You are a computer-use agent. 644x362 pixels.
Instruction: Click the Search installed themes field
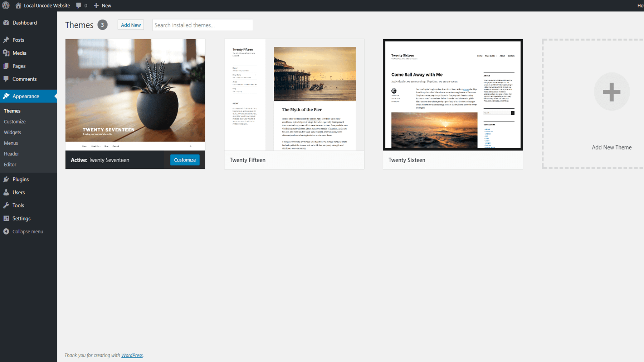pyautogui.click(x=203, y=25)
